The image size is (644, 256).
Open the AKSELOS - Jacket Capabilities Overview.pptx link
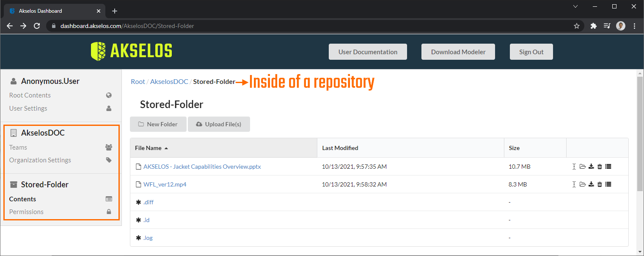coord(202,167)
